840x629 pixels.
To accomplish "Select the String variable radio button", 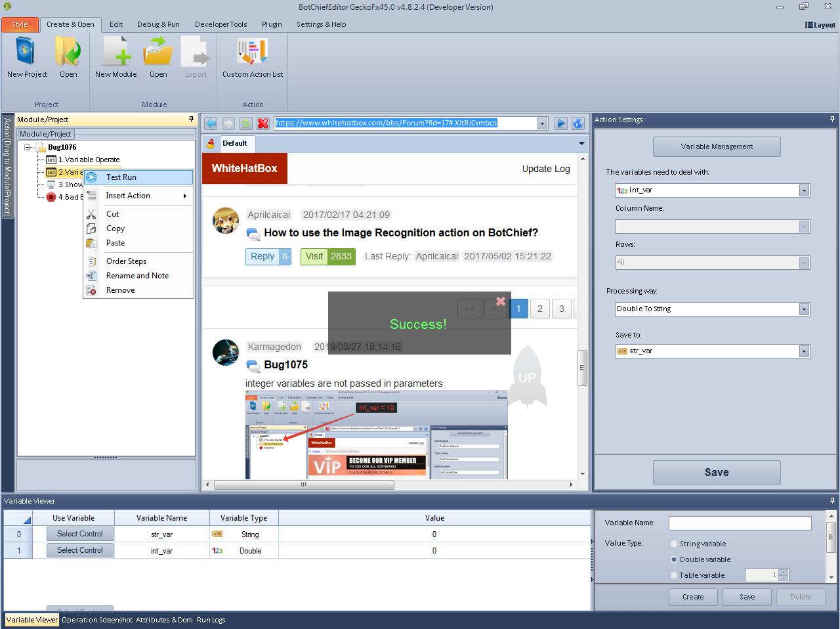I will click(674, 544).
